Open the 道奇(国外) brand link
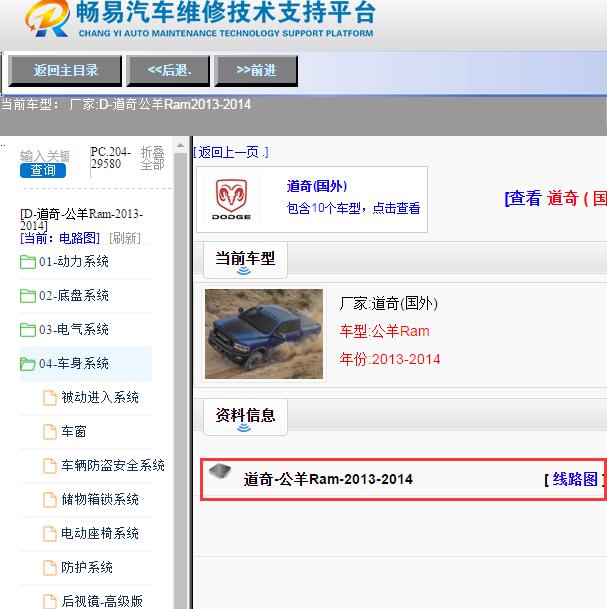Image resolution: width=607 pixels, height=609 pixels. click(317, 186)
